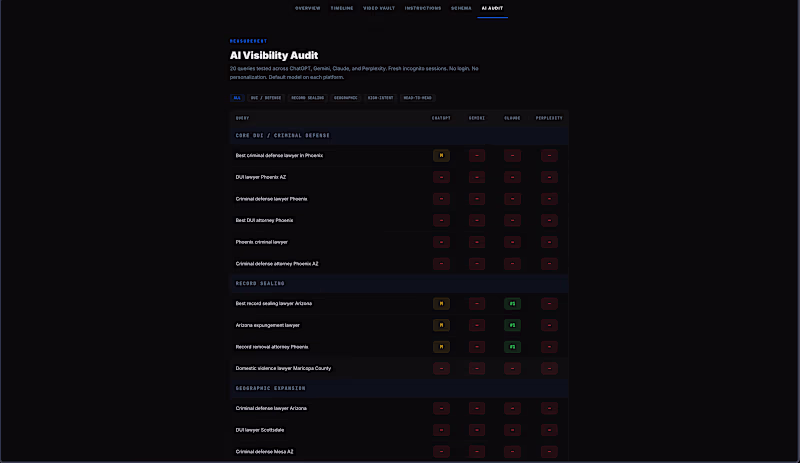Click the Gemini column header
The width and height of the screenshot is (800, 463).
point(477,118)
